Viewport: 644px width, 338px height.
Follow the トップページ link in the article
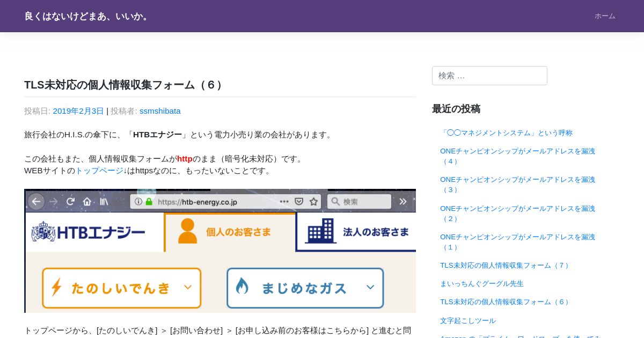pos(99,171)
